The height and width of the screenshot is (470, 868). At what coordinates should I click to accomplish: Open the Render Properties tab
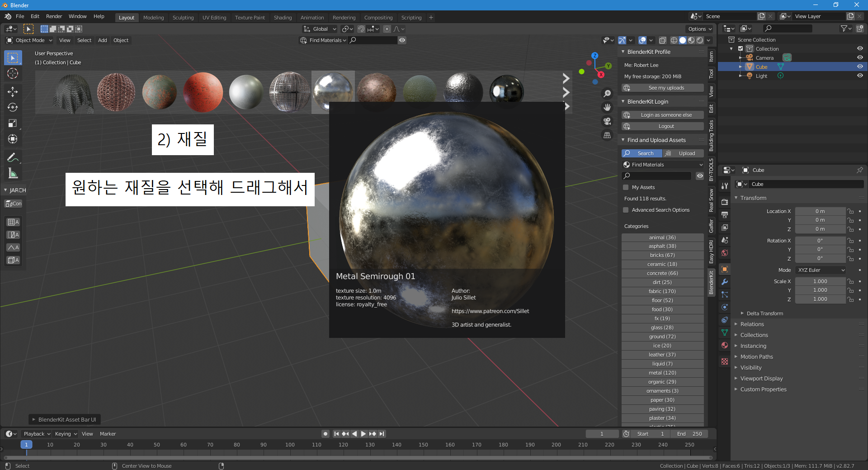coord(725,202)
